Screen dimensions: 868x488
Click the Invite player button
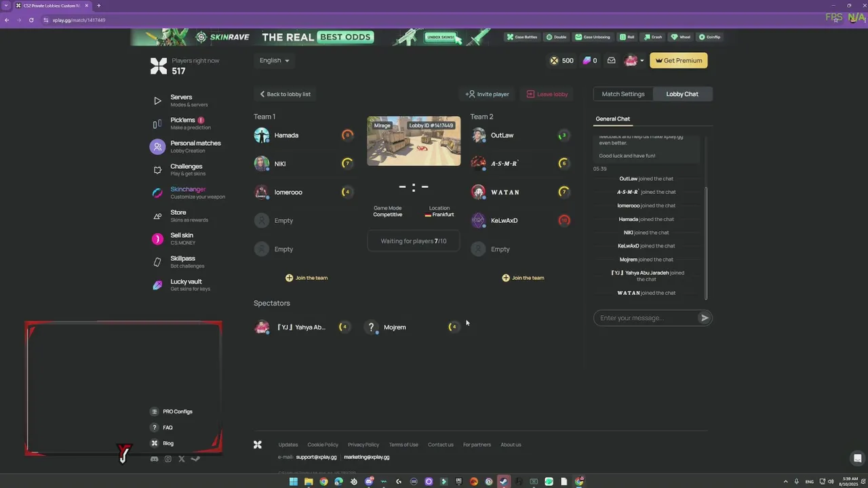coord(488,94)
